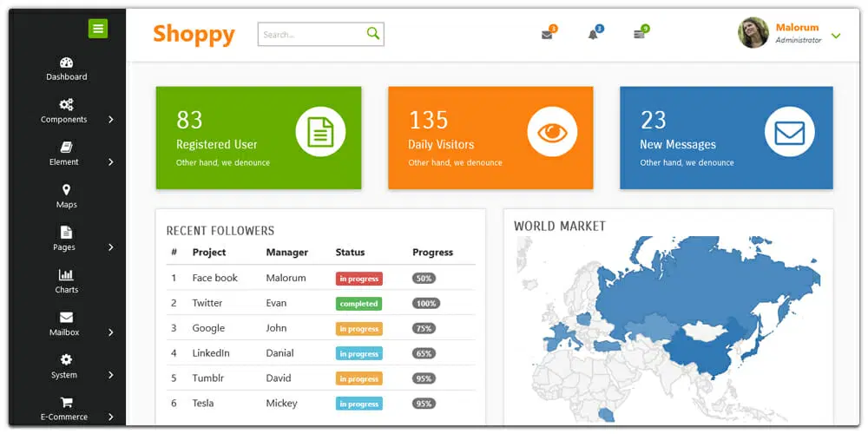Click the 100% progress badge
This screenshot has height=434, width=868.
point(425,304)
